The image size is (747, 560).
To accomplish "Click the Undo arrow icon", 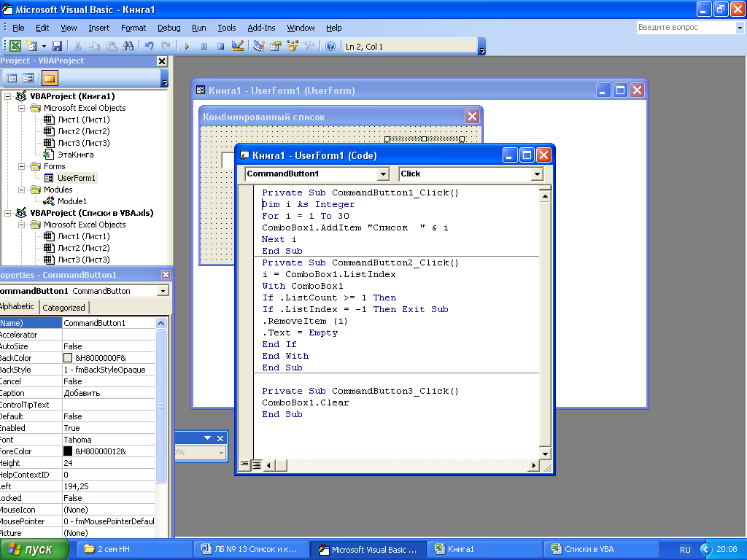I will pyautogui.click(x=149, y=46).
